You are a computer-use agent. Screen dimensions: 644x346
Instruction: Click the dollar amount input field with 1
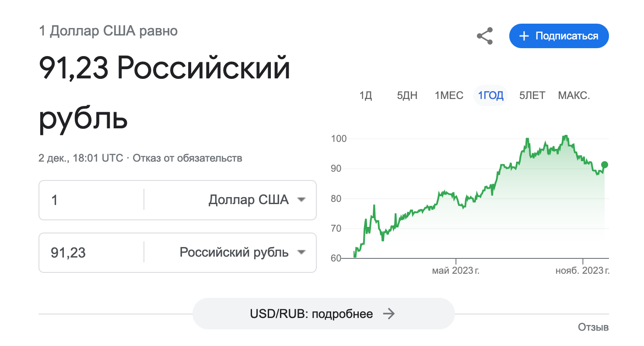click(x=91, y=200)
